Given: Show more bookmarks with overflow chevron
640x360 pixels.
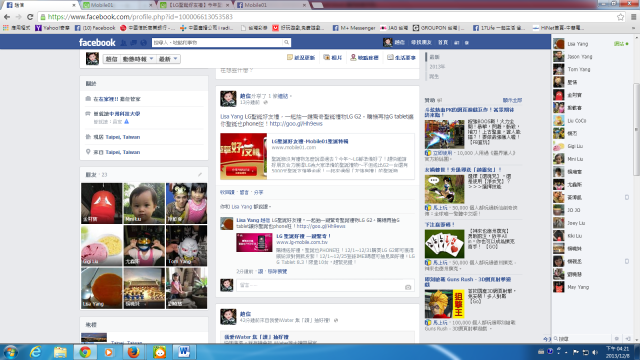Looking at the screenshot, I should pos(634,28).
